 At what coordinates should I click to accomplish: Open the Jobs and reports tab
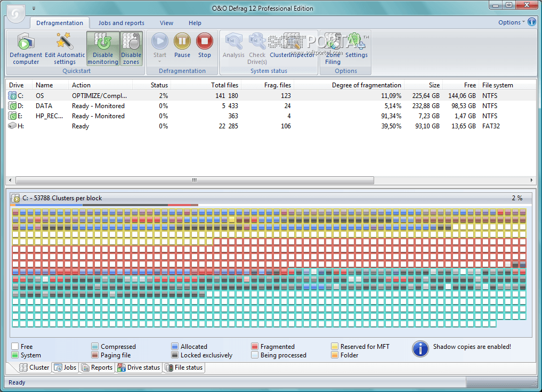(122, 23)
